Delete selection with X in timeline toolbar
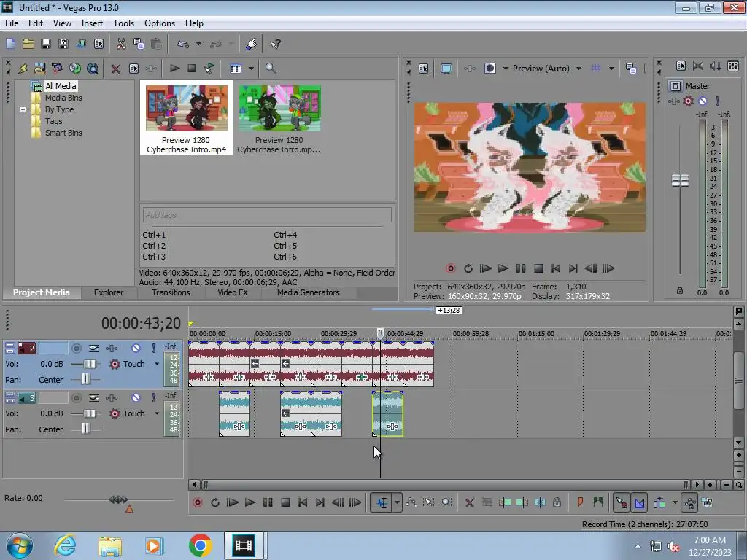 [x=469, y=502]
